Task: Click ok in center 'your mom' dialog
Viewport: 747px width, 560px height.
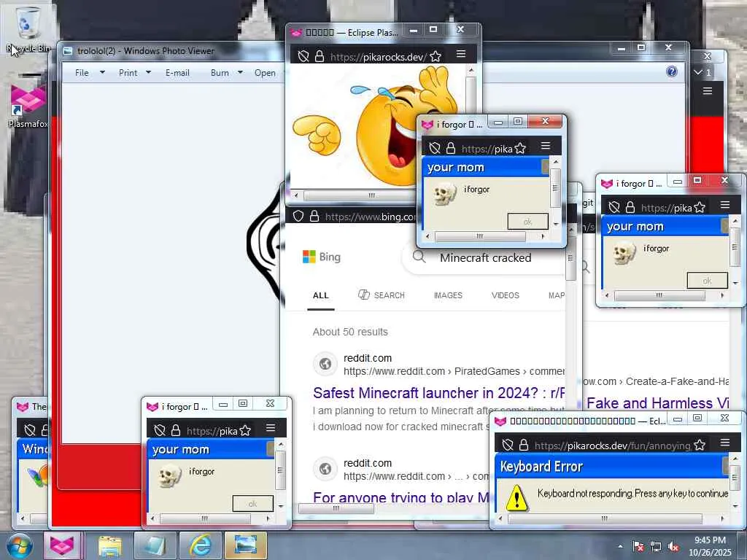Action: click(527, 222)
